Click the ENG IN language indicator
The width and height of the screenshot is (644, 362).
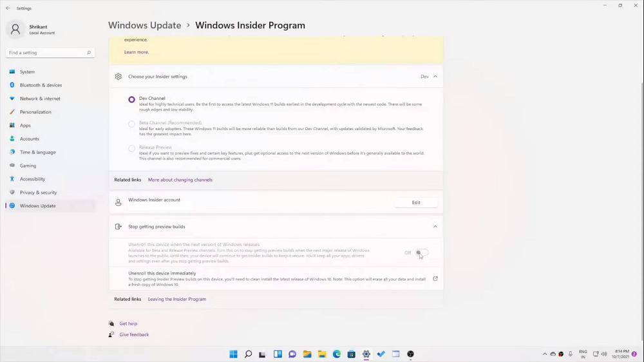click(583, 354)
